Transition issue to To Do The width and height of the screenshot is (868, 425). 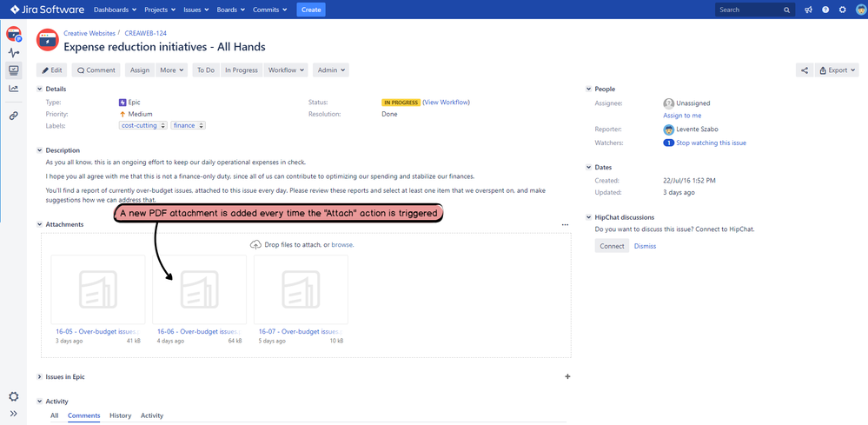206,70
